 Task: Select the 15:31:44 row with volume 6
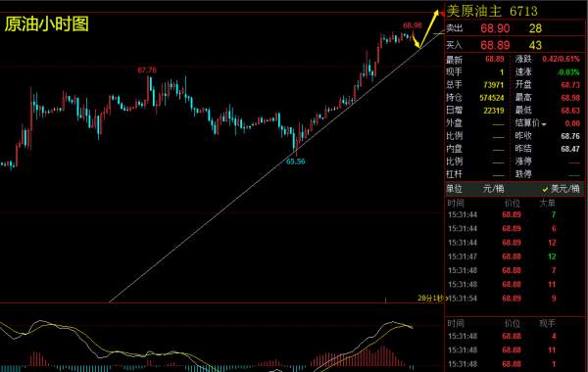pos(502,228)
